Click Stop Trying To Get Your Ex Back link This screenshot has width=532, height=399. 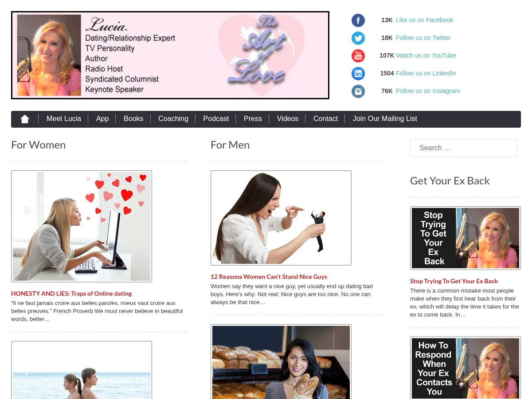[454, 281]
